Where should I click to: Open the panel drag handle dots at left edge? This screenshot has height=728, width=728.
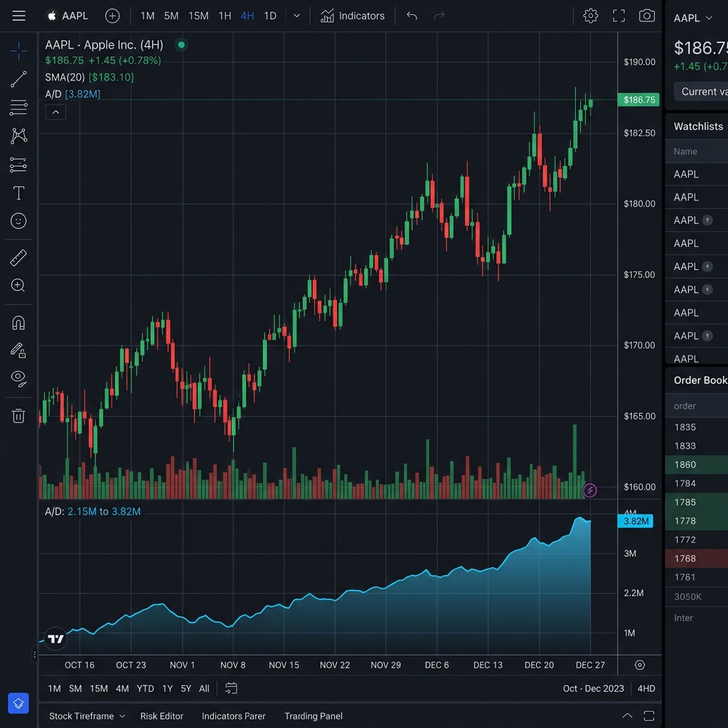(34, 655)
